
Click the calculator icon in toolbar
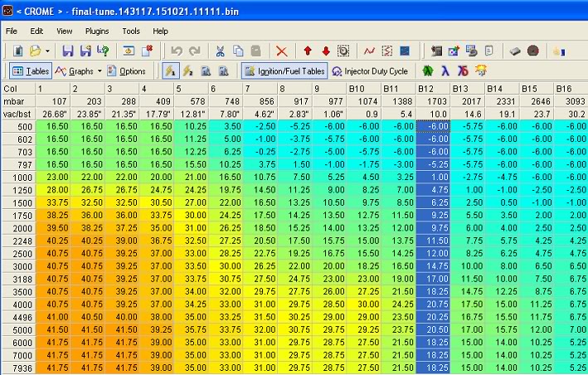(x=435, y=51)
